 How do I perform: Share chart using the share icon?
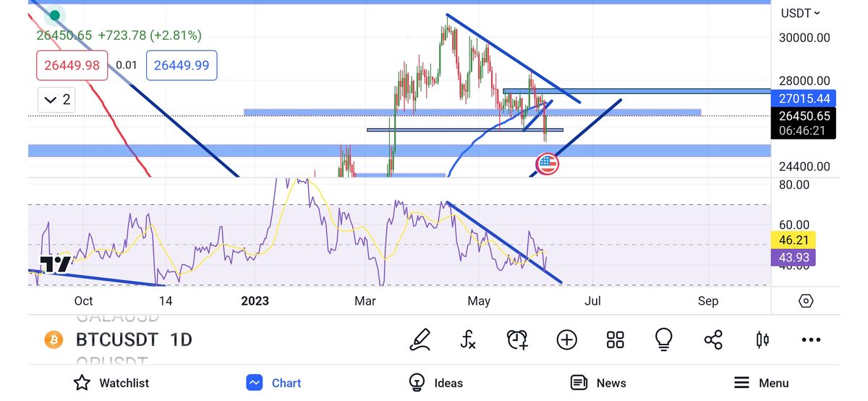[x=712, y=339]
